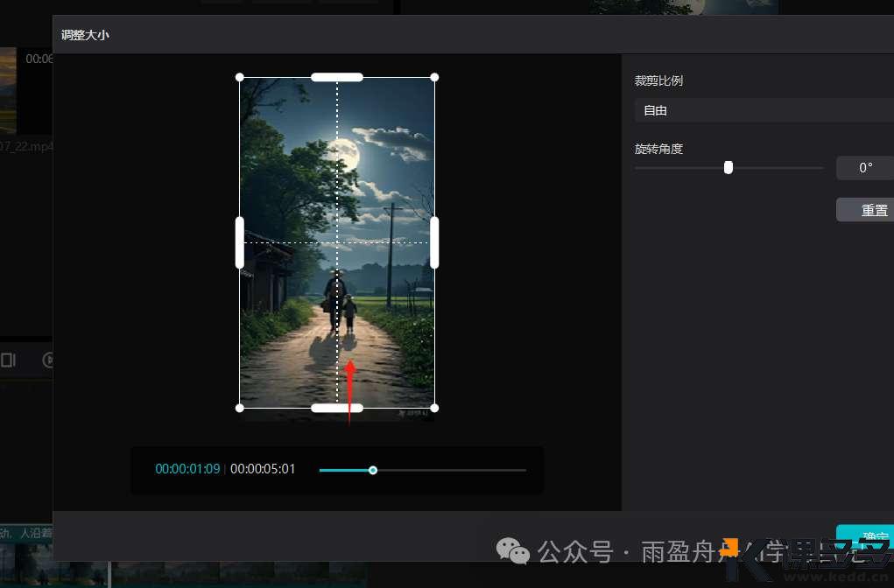
Task: Click the total duration 00:00:05:01
Action: [263, 469]
